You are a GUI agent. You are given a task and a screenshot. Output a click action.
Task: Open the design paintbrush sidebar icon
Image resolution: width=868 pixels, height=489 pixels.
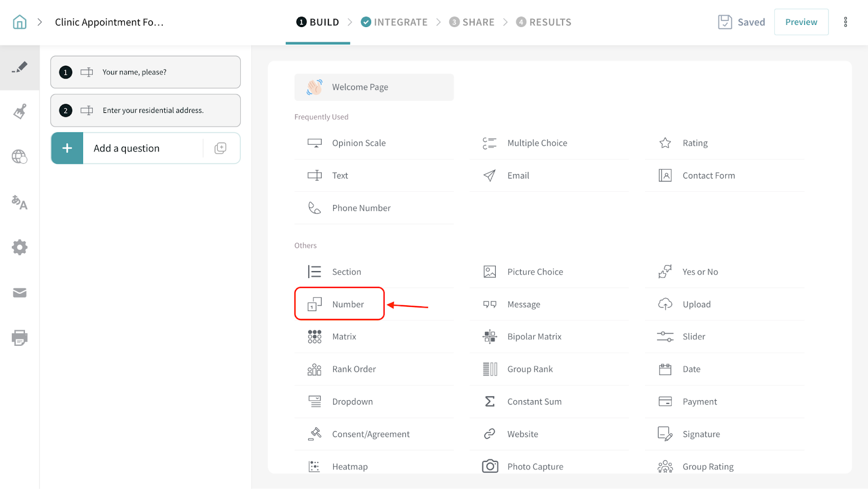coord(20,112)
